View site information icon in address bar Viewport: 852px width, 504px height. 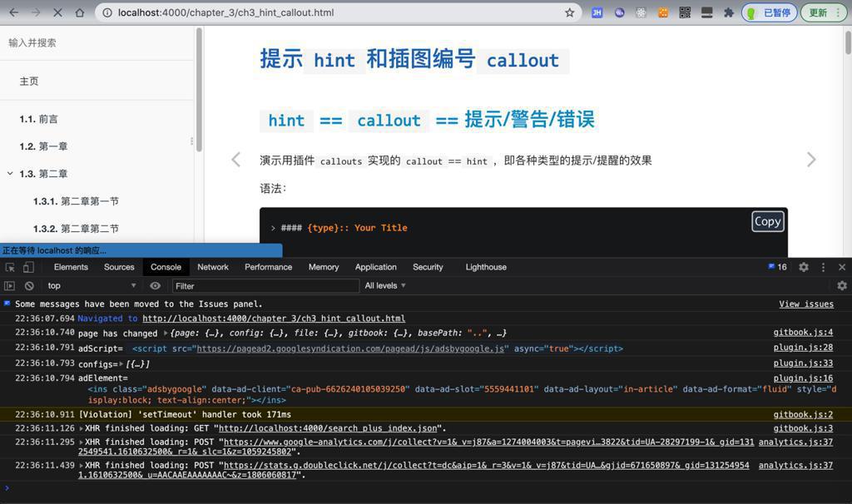(107, 12)
